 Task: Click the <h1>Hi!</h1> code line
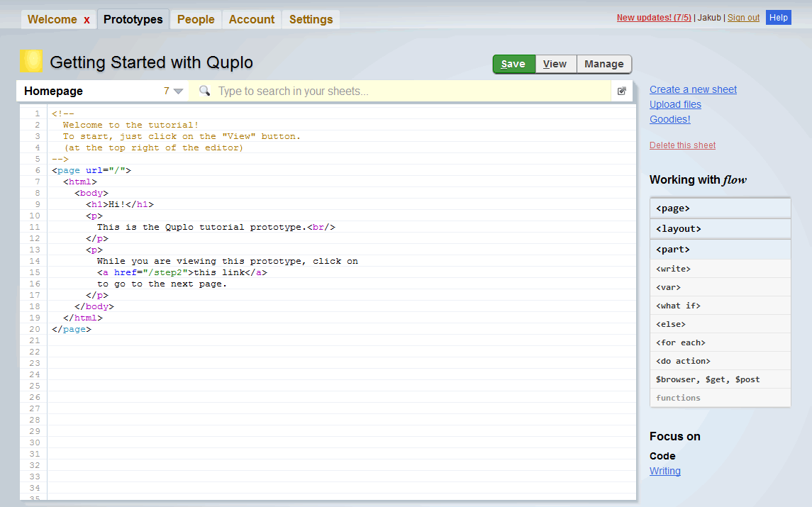tap(120, 204)
